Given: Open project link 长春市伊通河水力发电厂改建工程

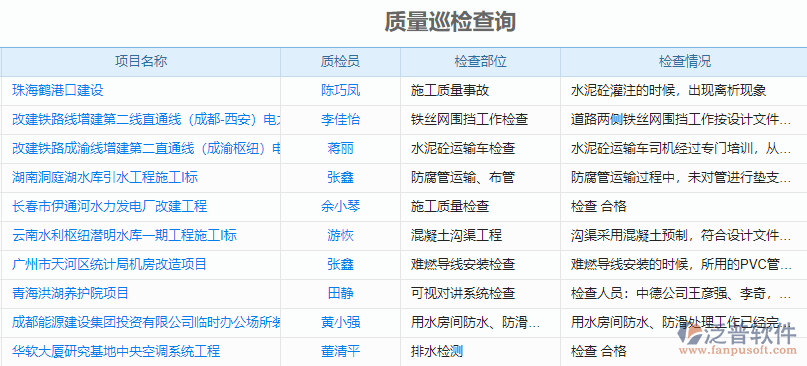Looking at the screenshot, I should pyautogui.click(x=110, y=207).
